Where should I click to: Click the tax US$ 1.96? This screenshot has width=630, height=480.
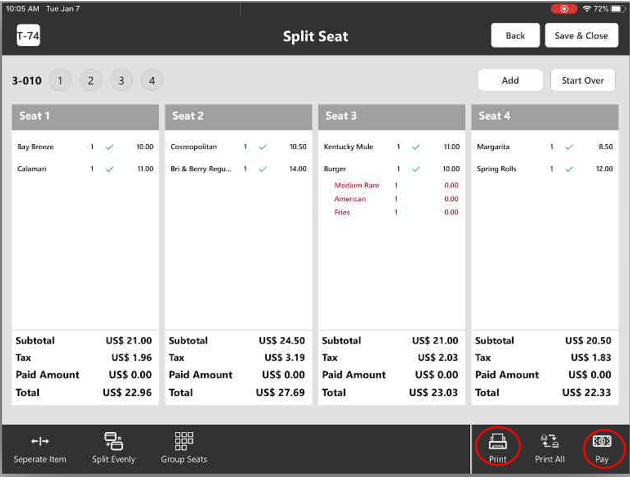pos(131,358)
